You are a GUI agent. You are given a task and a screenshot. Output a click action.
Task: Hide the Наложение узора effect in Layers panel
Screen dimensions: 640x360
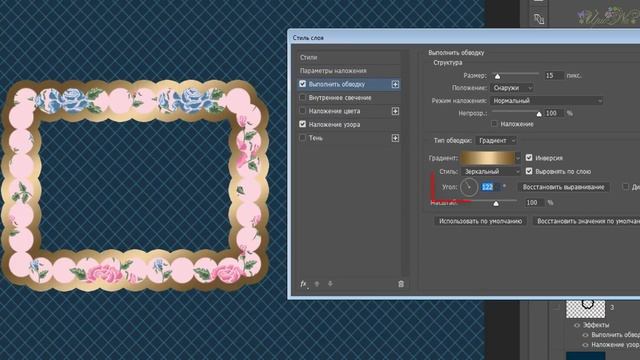coord(585,345)
